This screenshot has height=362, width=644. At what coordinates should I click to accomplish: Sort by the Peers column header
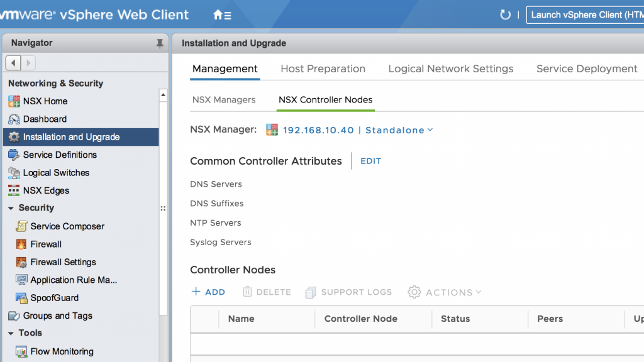(x=550, y=319)
